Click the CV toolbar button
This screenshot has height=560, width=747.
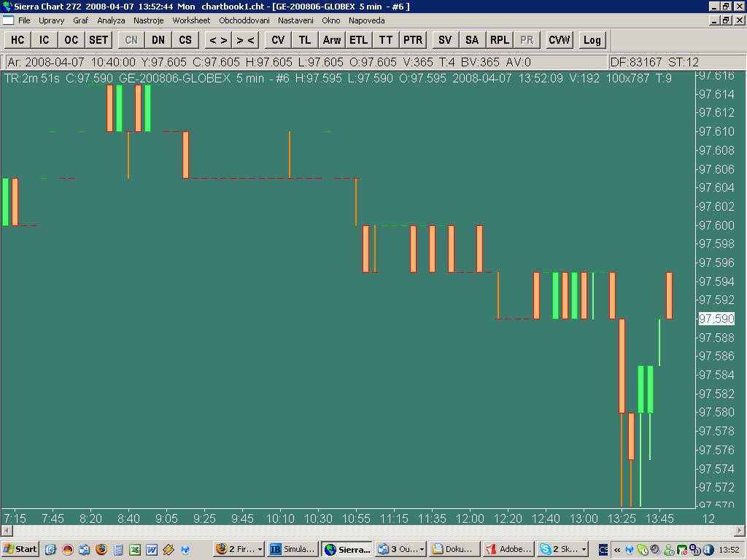pyautogui.click(x=278, y=40)
